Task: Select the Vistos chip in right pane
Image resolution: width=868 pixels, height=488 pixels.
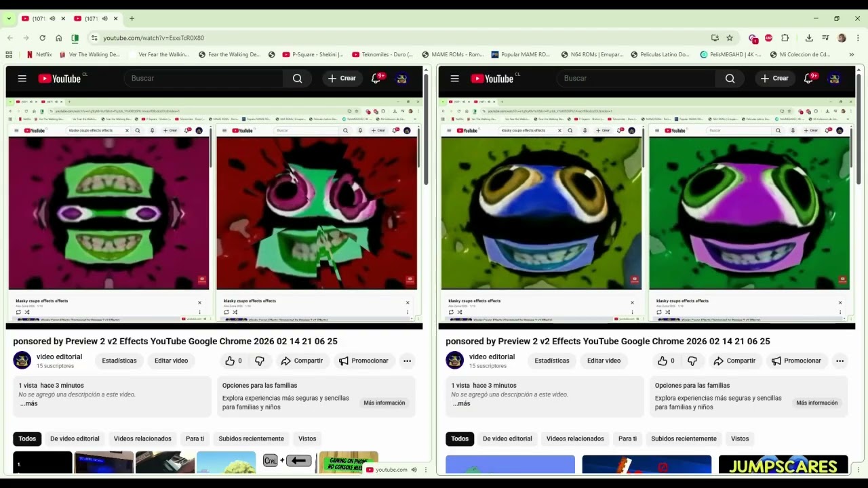Action: (x=740, y=439)
